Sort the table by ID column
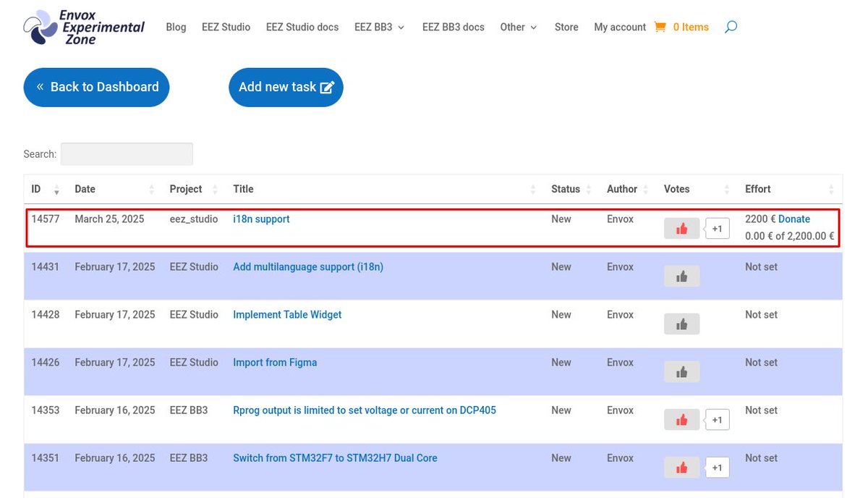Image resolution: width=868 pixels, height=498 pixels. pyautogui.click(x=46, y=189)
